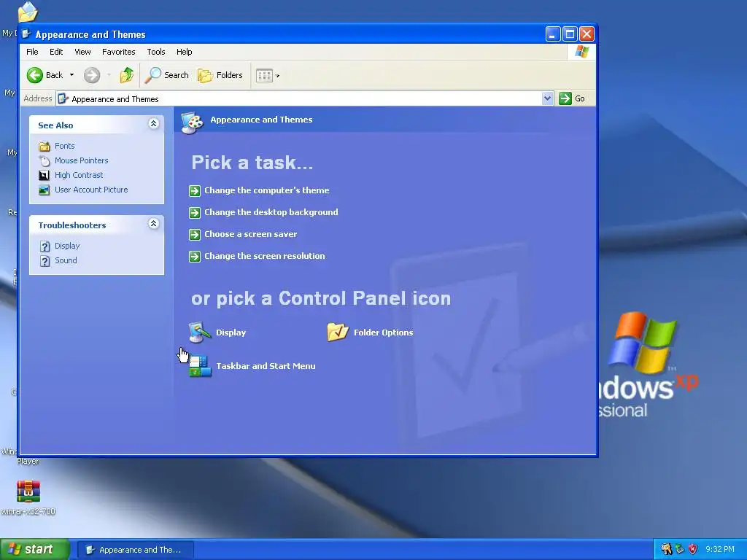Open the Help menu
747x560 pixels.
tap(184, 52)
